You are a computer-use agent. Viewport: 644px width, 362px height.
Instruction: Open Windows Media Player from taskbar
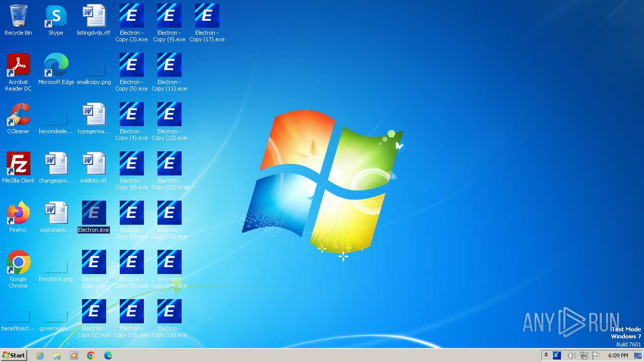pyautogui.click(x=74, y=355)
